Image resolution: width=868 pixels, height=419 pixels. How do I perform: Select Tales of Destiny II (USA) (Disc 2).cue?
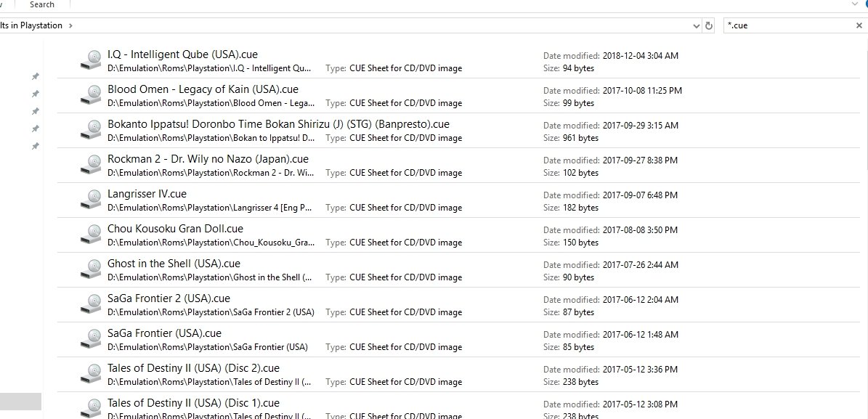point(194,368)
